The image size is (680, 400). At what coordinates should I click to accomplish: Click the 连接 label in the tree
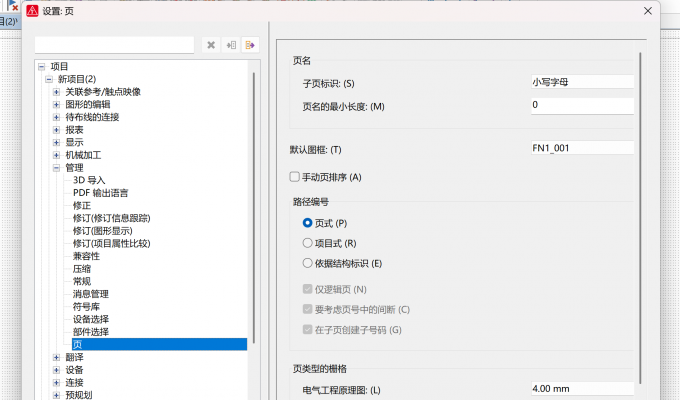74,383
